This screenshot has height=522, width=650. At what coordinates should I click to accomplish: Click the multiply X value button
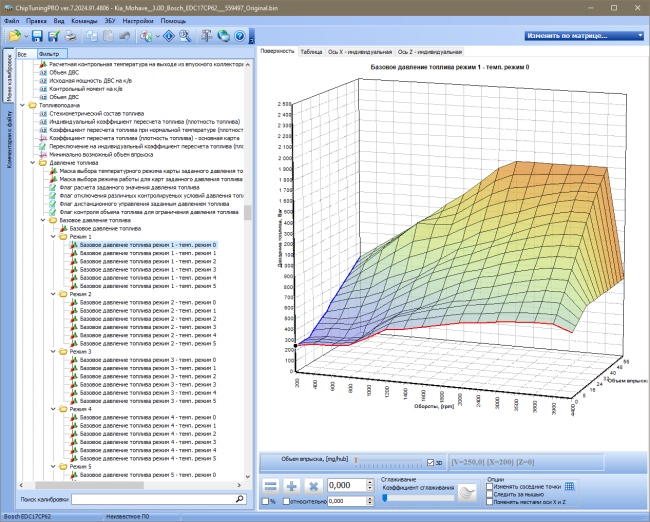coord(313,486)
